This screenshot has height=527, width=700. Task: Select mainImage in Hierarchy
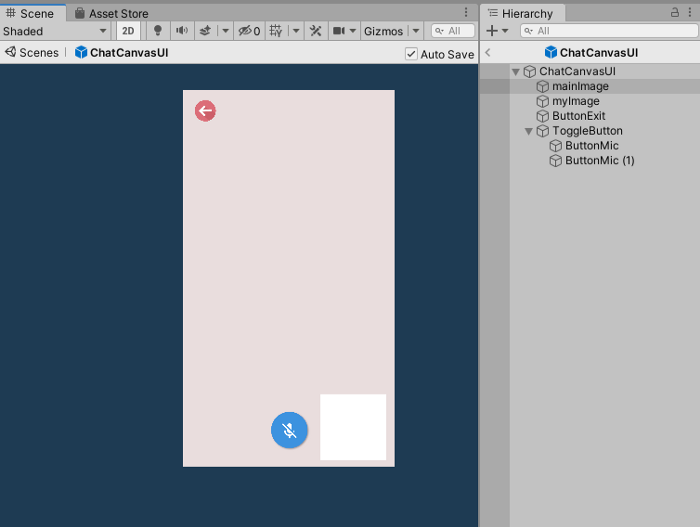[590, 86]
